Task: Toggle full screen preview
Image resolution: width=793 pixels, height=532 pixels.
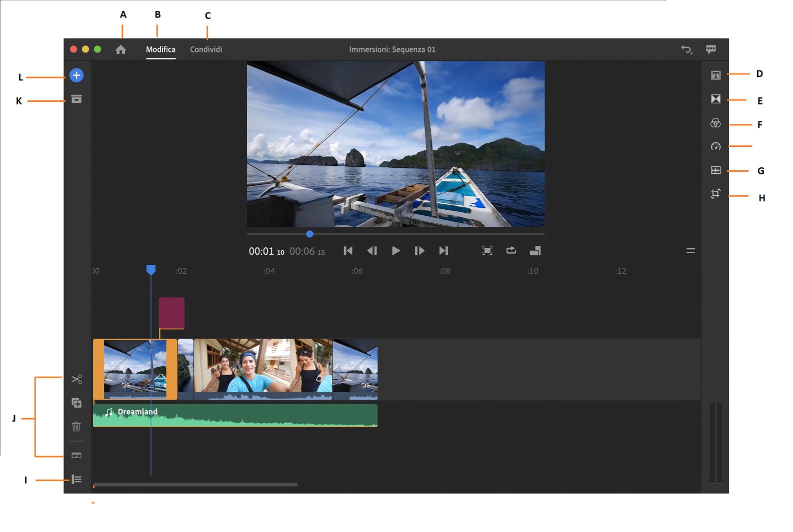Action: pyautogui.click(x=487, y=251)
